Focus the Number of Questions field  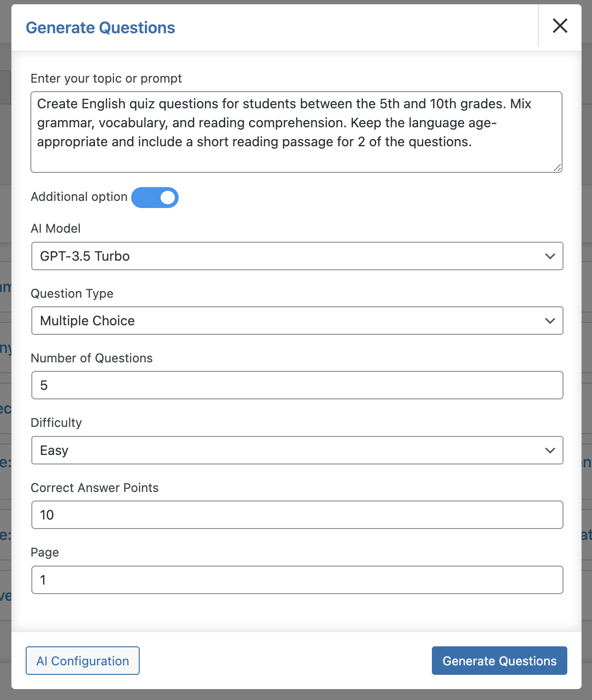pyautogui.click(x=297, y=385)
